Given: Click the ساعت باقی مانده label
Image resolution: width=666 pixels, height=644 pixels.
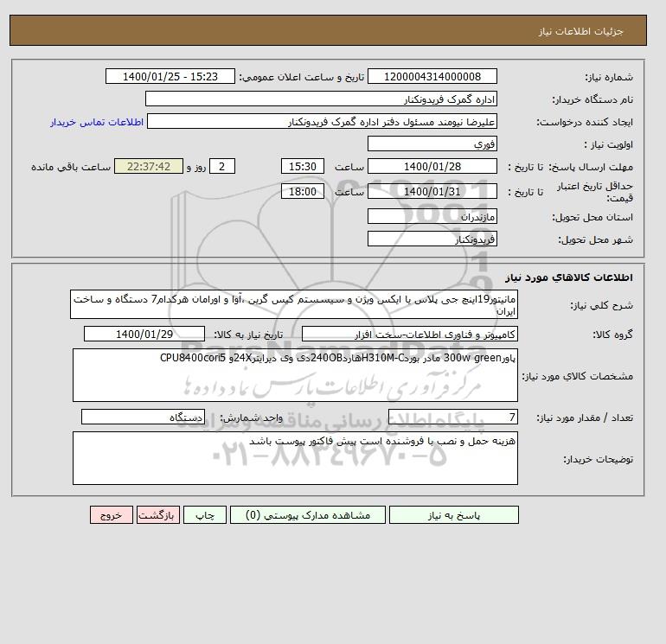Looking at the screenshot, I should pyautogui.click(x=71, y=167).
